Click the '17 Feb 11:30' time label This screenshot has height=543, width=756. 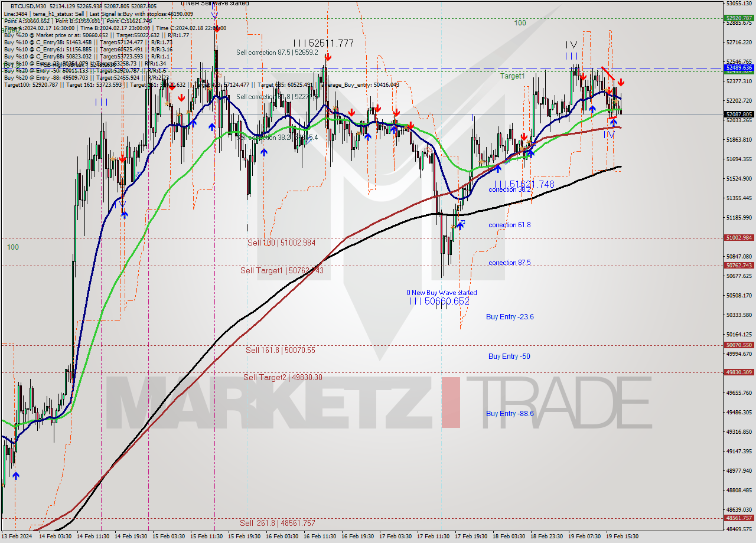pos(433,537)
